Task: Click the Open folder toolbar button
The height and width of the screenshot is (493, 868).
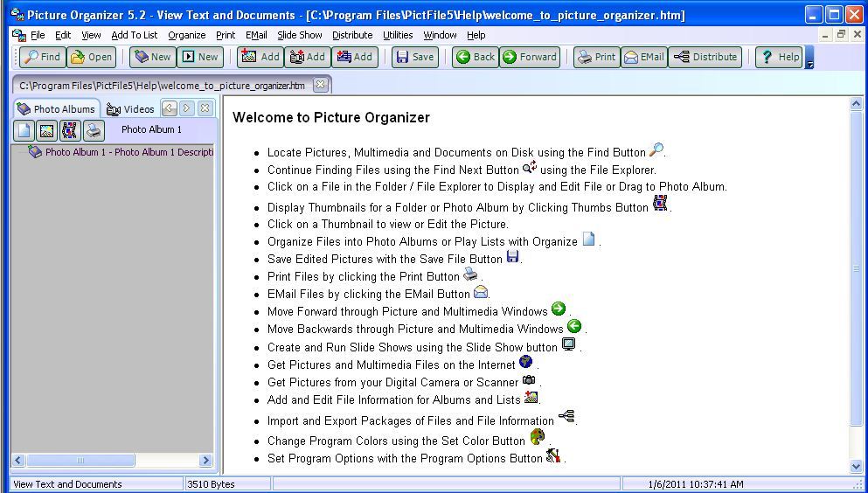Action: click(91, 57)
